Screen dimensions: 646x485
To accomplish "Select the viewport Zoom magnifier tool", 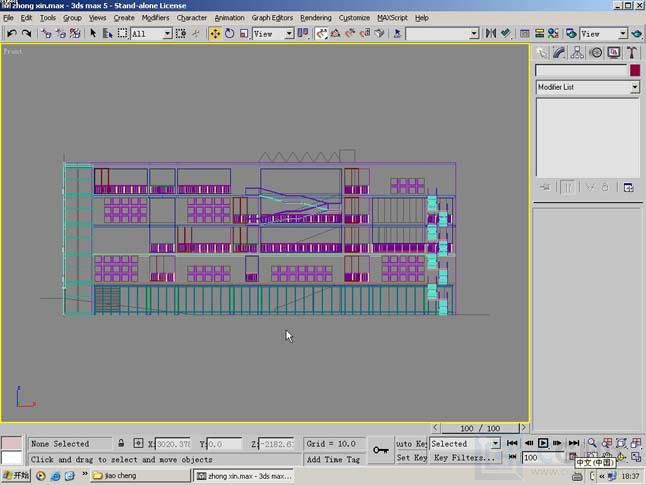I will point(592,443).
